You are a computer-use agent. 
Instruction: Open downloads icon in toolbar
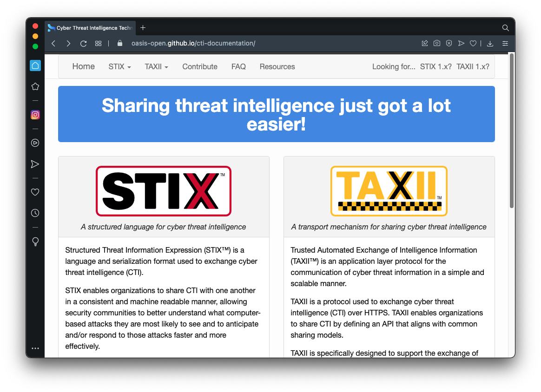(490, 44)
